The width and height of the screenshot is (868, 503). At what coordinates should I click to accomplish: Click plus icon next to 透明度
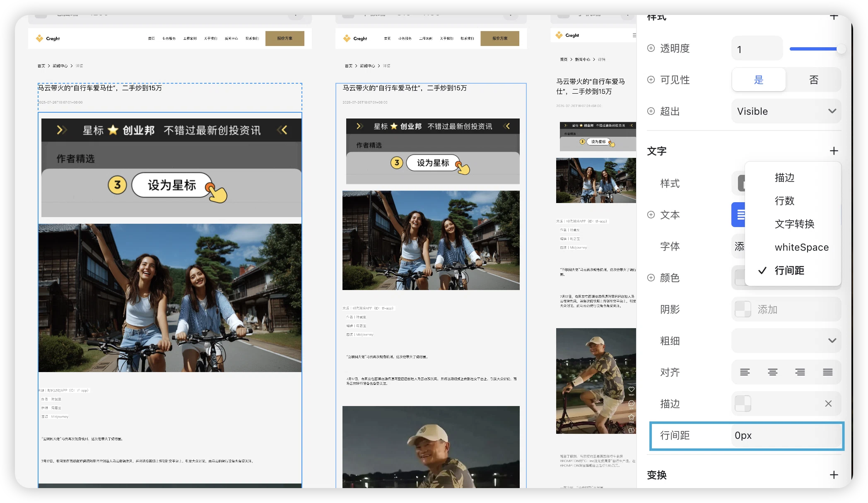pos(651,48)
